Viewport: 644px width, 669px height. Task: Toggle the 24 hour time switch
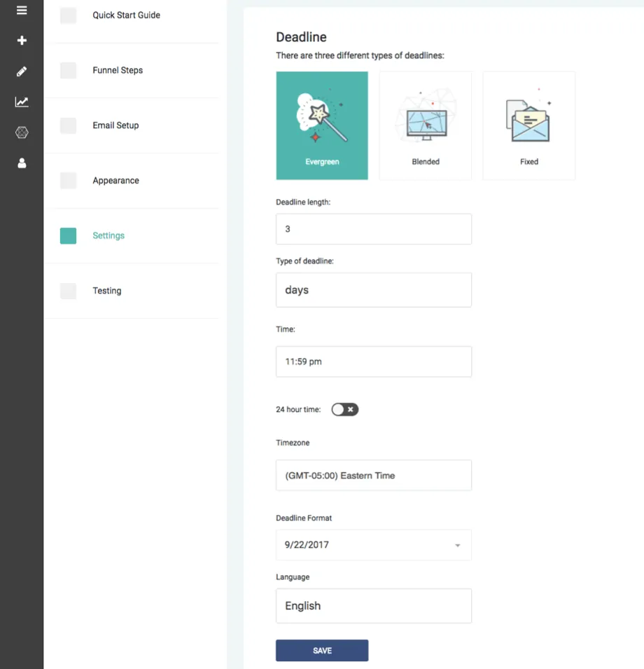click(x=345, y=409)
